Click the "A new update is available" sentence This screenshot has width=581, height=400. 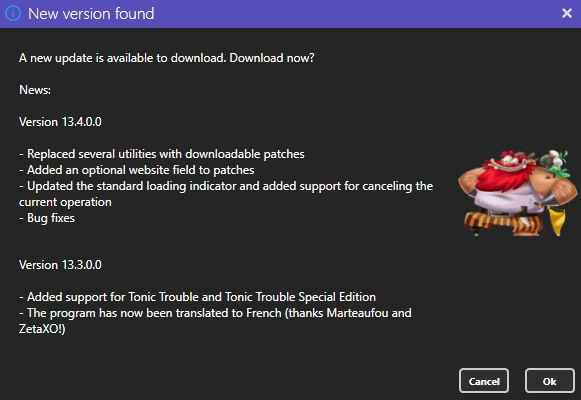(122, 58)
